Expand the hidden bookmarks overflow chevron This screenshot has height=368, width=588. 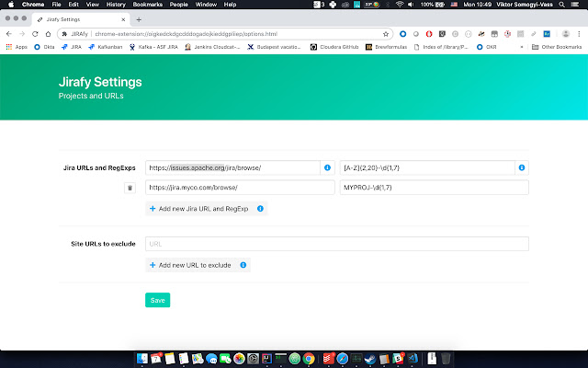(x=522, y=47)
